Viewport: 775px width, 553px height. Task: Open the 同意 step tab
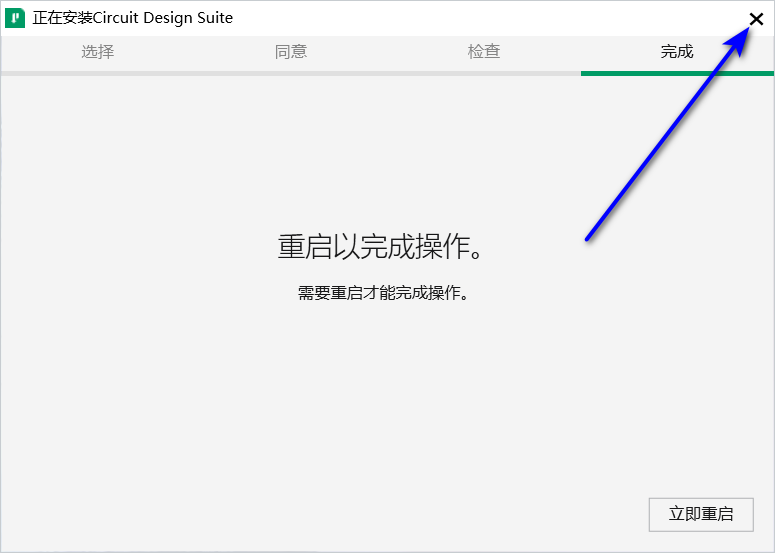[x=291, y=51]
